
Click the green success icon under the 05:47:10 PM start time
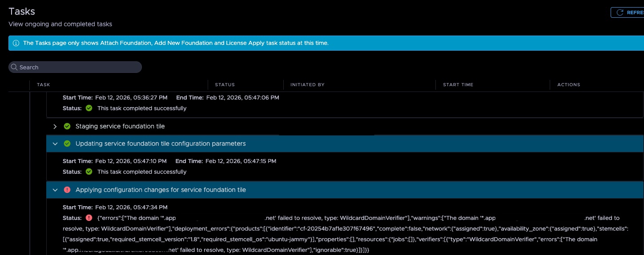pyautogui.click(x=89, y=171)
